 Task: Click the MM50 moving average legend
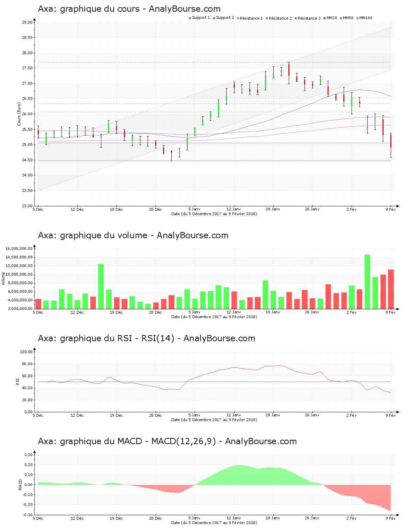348,18
